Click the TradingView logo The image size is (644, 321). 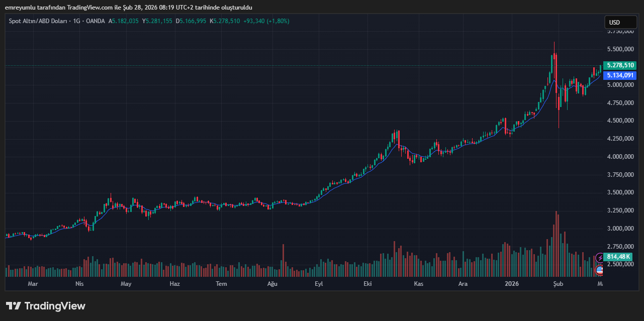click(46, 306)
